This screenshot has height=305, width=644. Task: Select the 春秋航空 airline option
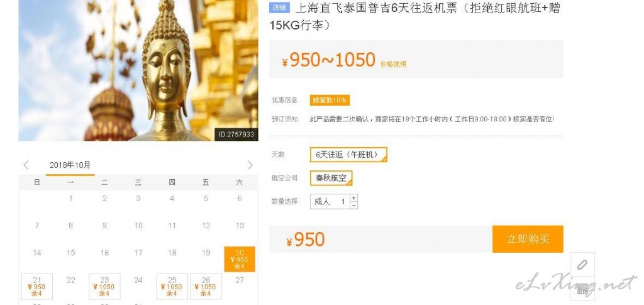pyautogui.click(x=331, y=178)
